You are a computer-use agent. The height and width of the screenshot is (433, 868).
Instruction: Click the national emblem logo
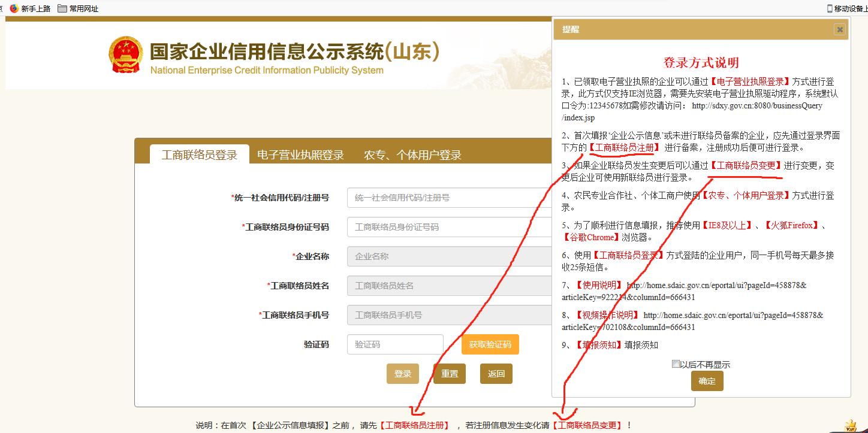125,54
